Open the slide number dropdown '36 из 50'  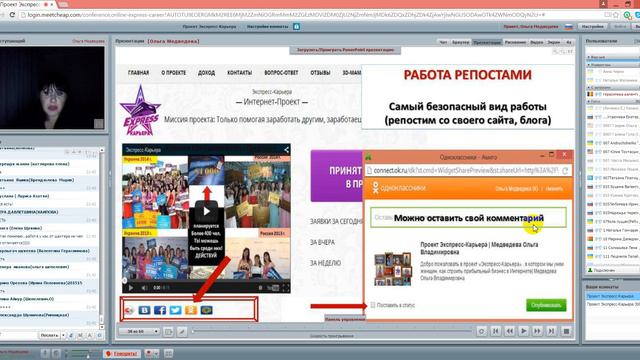(139, 331)
